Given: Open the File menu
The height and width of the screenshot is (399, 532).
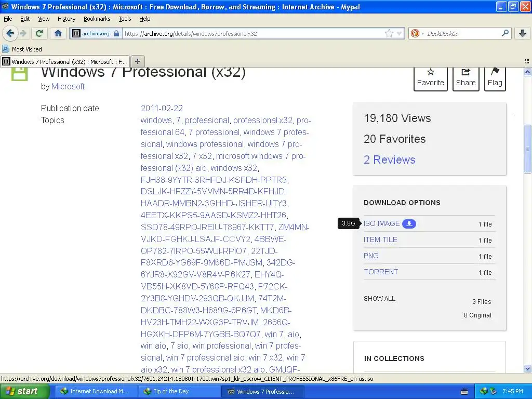Looking at the screenshot, I should [x=8, y=19].
